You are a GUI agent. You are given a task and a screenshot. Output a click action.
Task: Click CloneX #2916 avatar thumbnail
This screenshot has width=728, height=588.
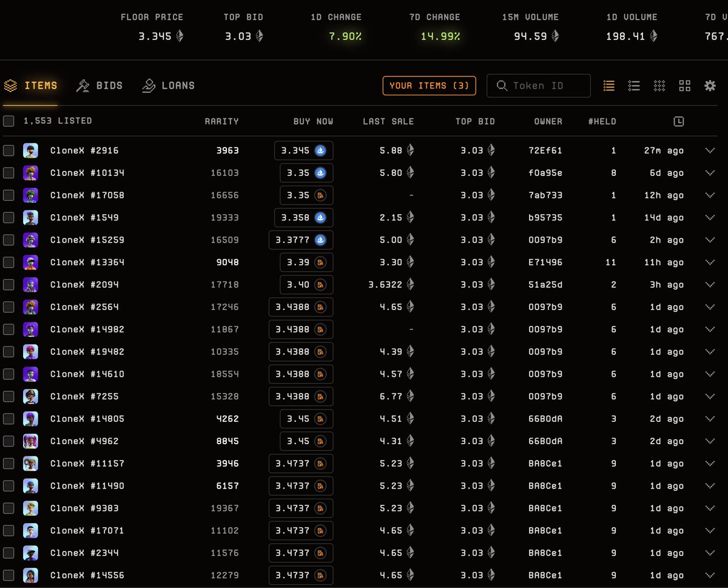30,150
